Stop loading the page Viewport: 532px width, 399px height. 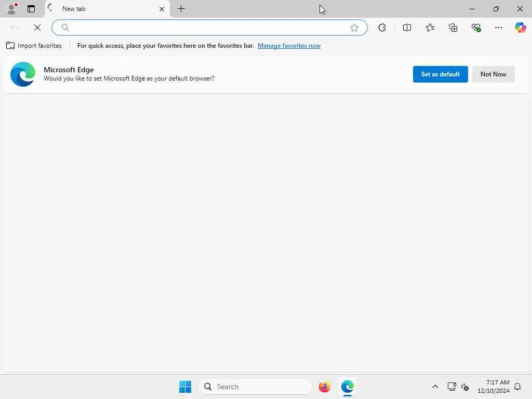(x=37, y=28)
